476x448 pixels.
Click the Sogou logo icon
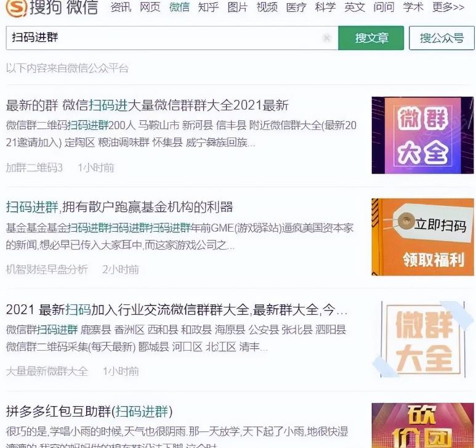pos(17,7)
